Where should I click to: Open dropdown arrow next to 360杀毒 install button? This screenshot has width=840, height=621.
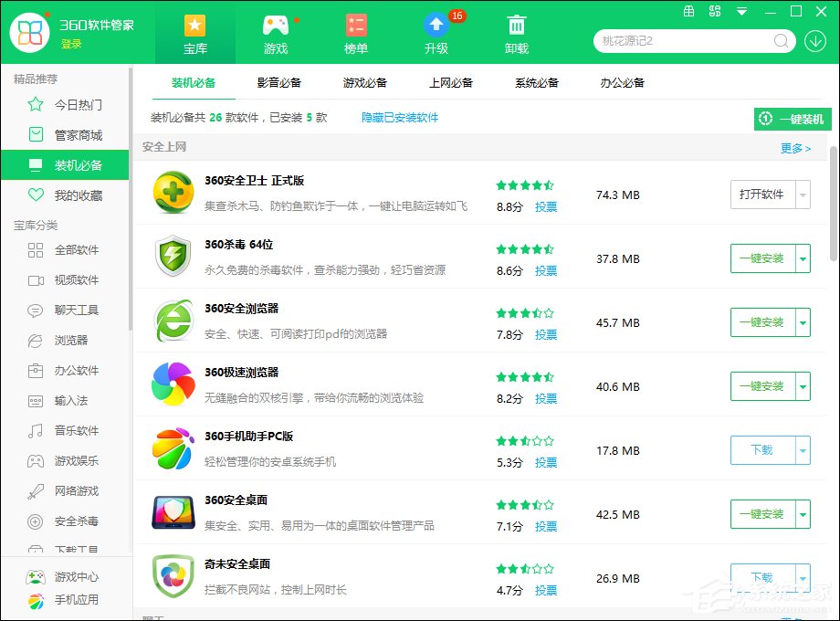(803, 258)
